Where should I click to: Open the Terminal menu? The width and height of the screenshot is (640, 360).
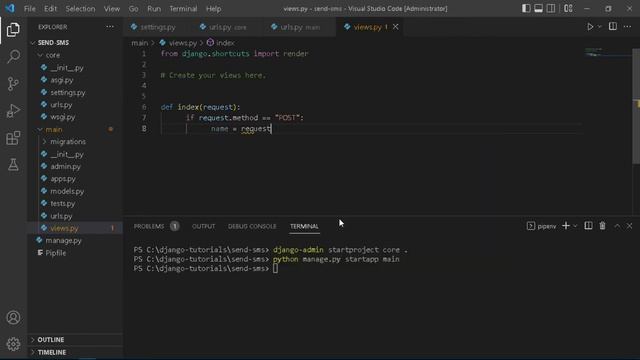coord(183,9)
